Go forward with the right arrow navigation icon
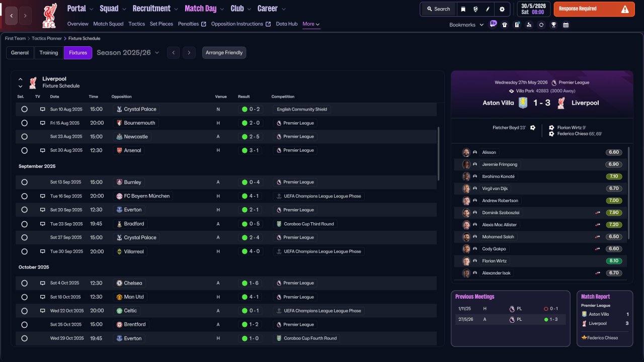This screenshot has height=362, width=644. [25, 16]
